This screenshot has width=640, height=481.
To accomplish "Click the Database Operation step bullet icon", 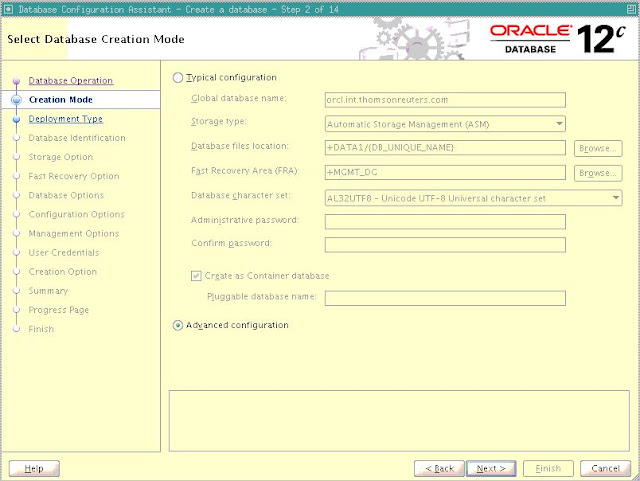I will tap(16, 81).
